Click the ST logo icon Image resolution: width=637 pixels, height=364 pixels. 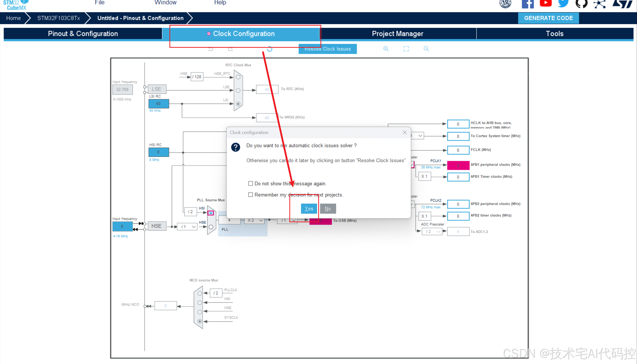click(623, 4)
